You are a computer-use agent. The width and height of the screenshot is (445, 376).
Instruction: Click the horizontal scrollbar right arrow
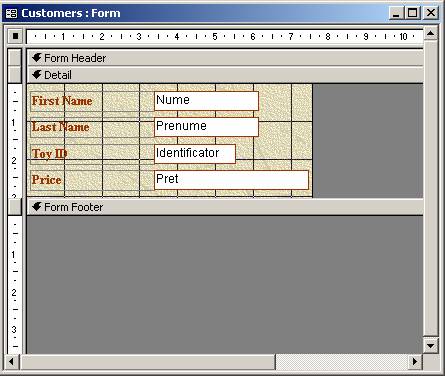(x=415, y=362)
